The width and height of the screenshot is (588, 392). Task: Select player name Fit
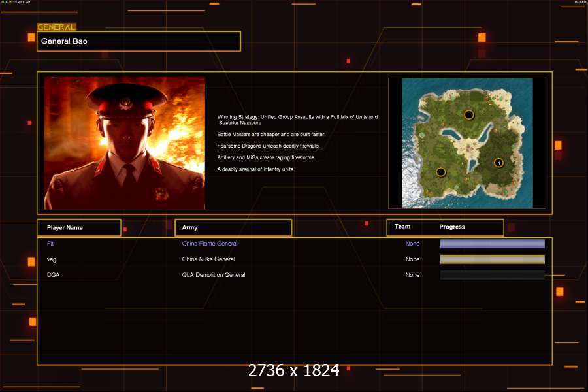point(50,244)
